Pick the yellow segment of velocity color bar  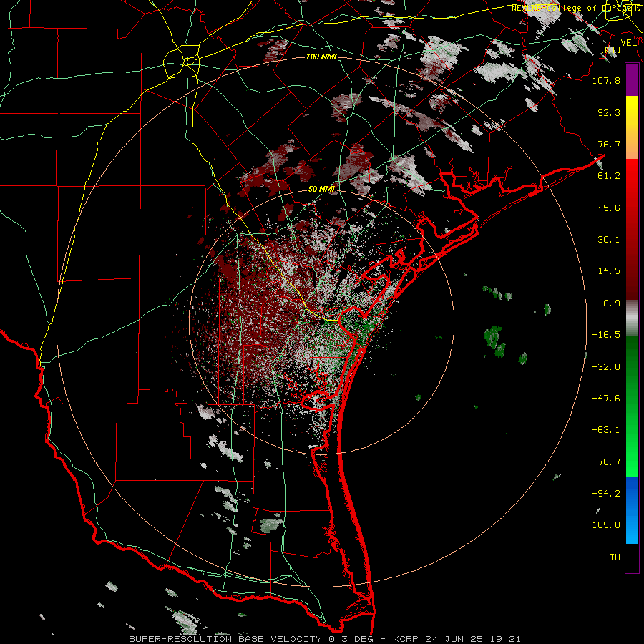(632, 127)
